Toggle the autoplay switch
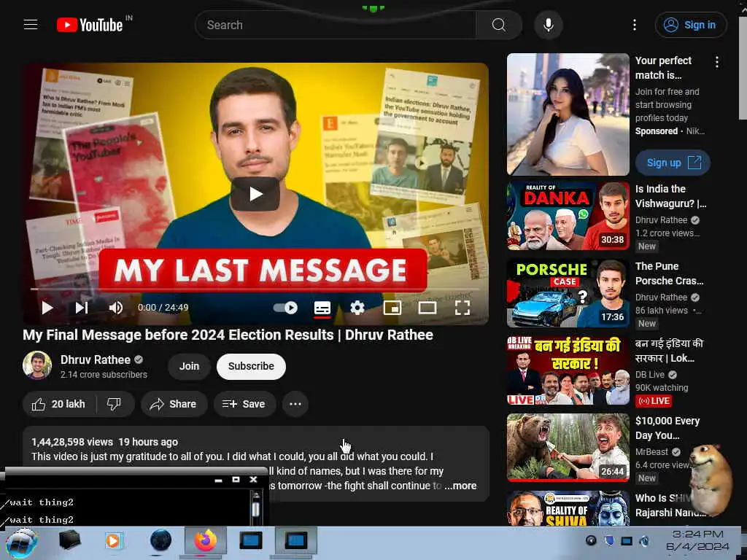 click(285, 308)
